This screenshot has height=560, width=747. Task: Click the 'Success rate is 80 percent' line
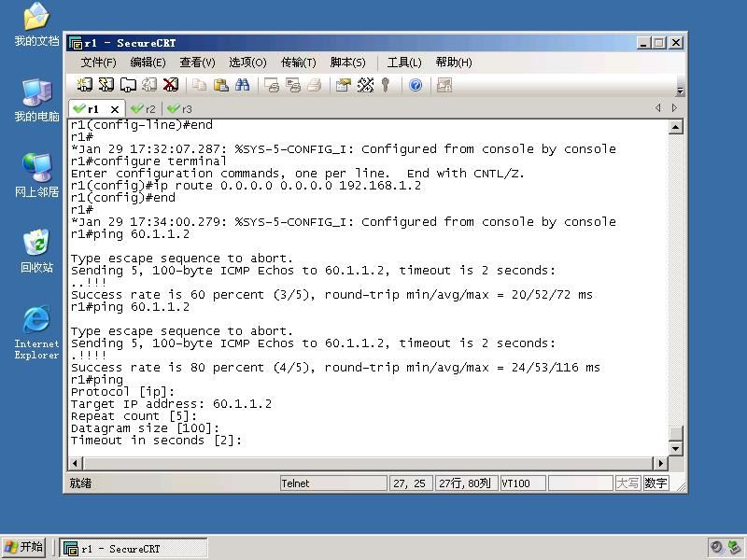335,368
